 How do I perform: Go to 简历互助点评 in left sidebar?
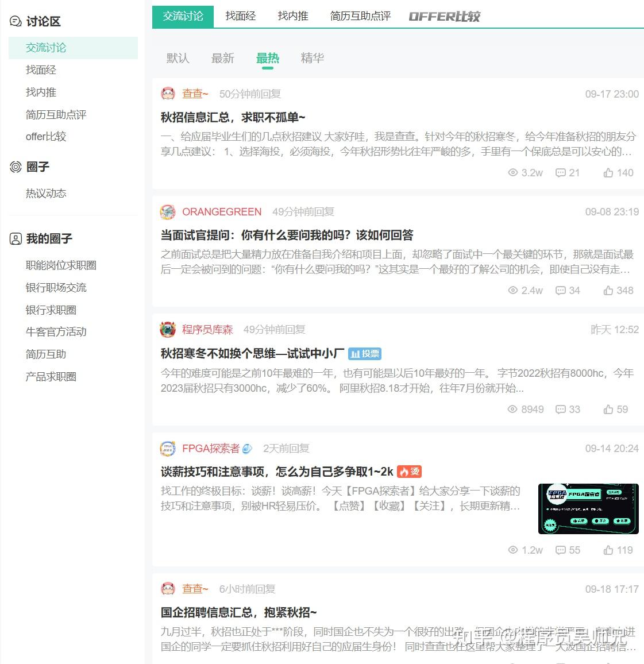coord(56,115)
